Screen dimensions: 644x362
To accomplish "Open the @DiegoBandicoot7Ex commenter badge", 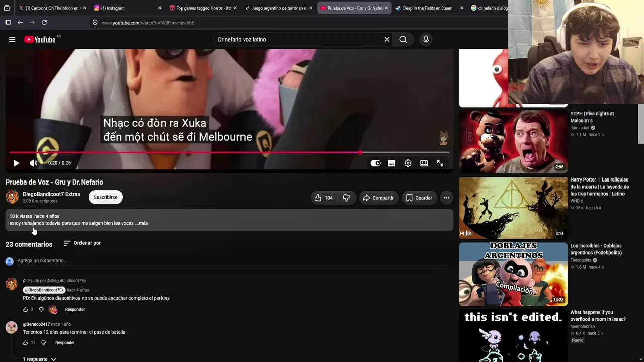I will (44, 290).
